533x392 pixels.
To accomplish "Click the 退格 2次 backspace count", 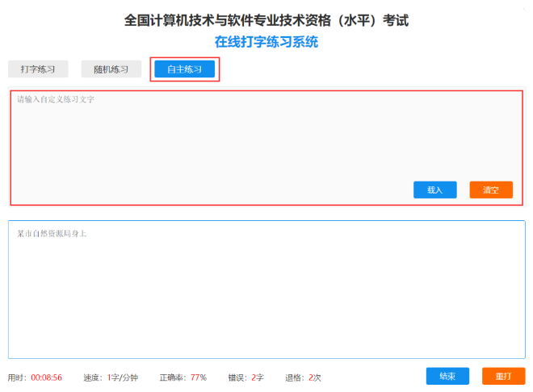I will click(x=303, y=377).
